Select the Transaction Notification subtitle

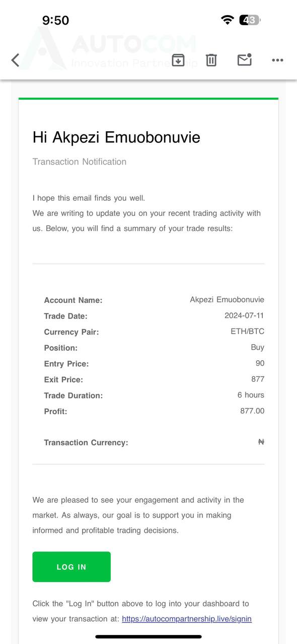pyautogui.click(x=80, y=162)
